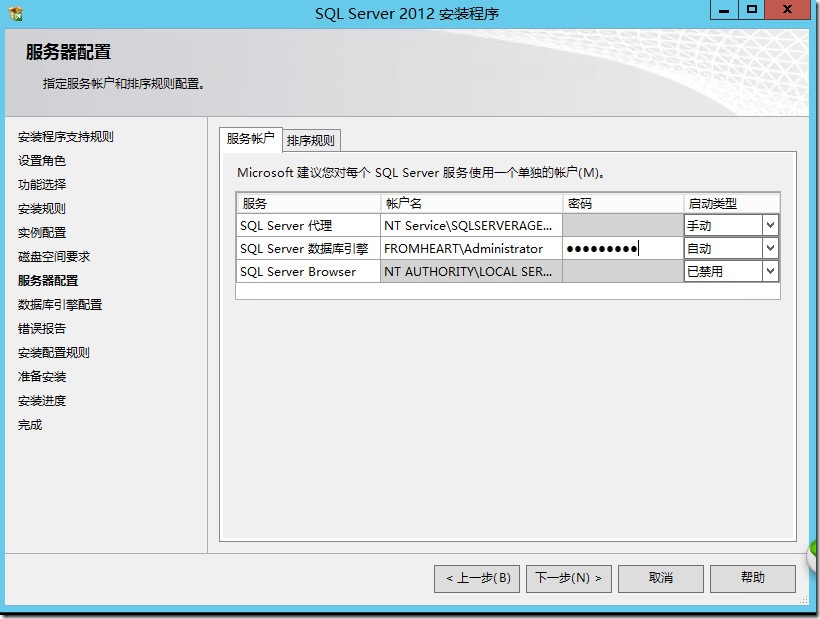Click 数据库引擎配置 step in sidebar
Viewport: 820px width, 619px height.
click(x=60, y=305)
